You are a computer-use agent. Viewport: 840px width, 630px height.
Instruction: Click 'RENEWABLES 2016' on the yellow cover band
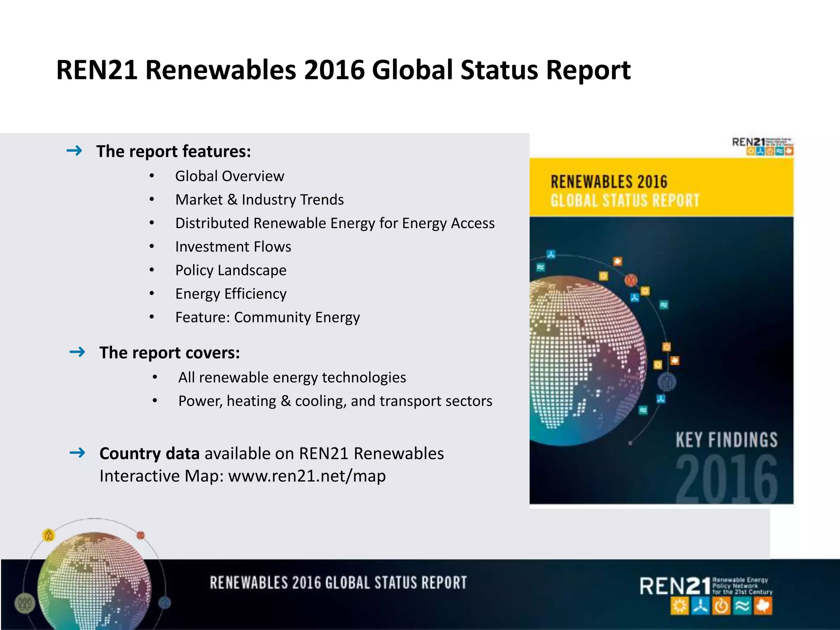coord(609,182)
